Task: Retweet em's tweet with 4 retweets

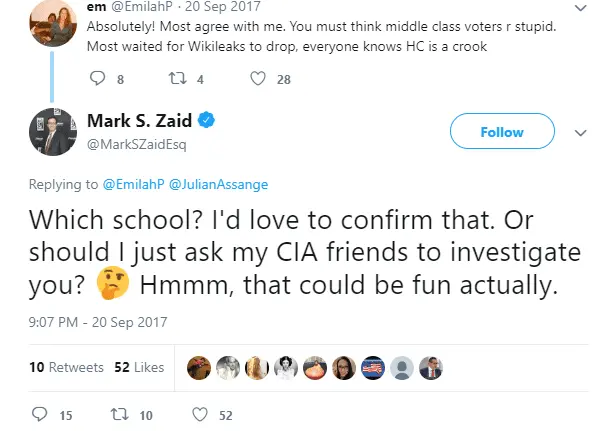Action: [x=174, y=78]
